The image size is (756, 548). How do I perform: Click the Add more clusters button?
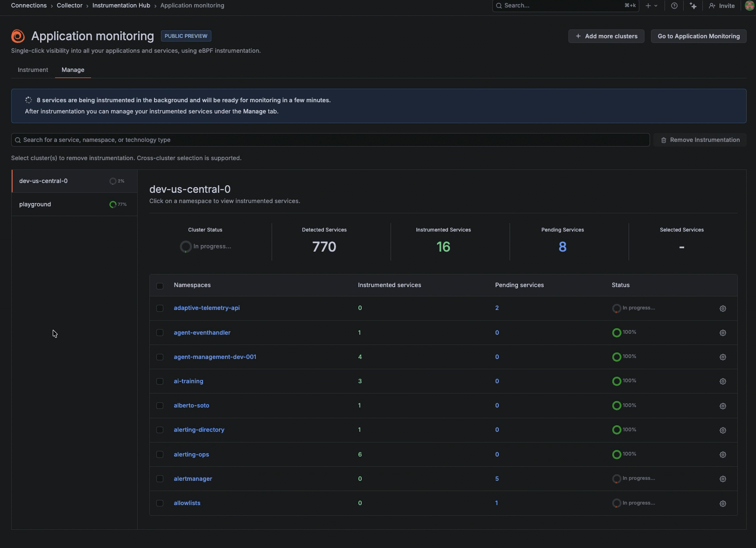click(x=606, y=36)
